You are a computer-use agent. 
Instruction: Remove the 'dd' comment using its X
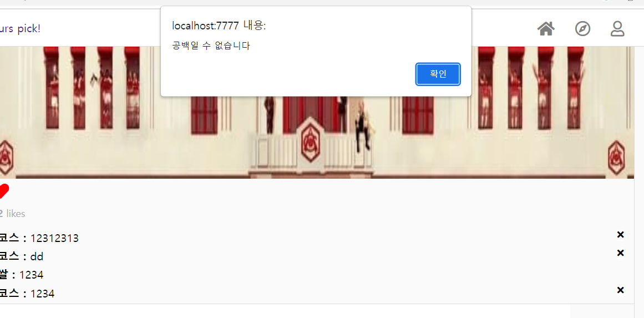coord(620,253)
